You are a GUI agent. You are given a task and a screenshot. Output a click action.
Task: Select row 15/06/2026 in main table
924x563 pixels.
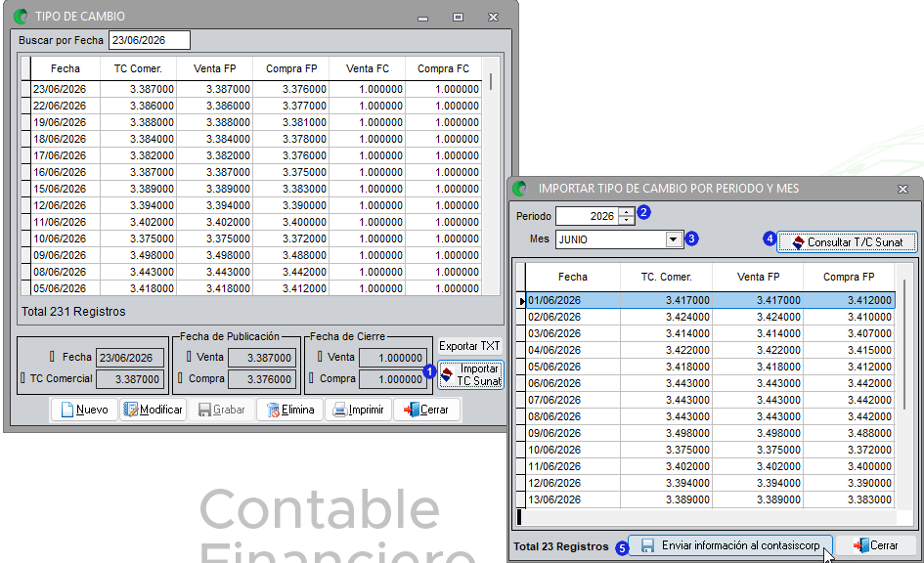256,189
